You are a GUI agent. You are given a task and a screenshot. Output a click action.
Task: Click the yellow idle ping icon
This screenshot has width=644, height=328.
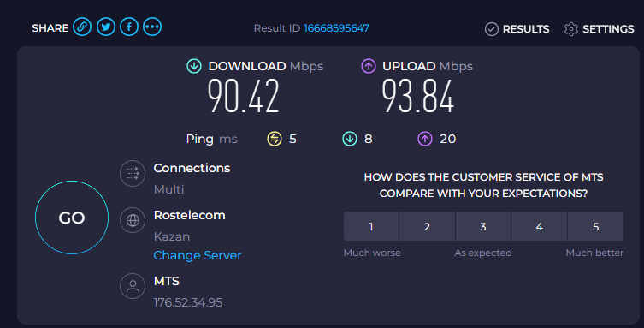tap(275, 139)
